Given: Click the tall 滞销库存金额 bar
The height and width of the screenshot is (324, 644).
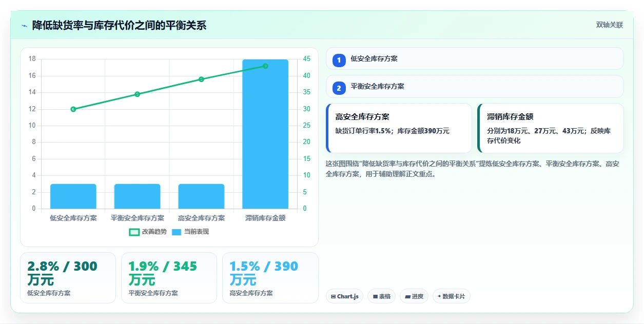Looking at the screenshot, I should pyautogui.click(x=265, y=134).
